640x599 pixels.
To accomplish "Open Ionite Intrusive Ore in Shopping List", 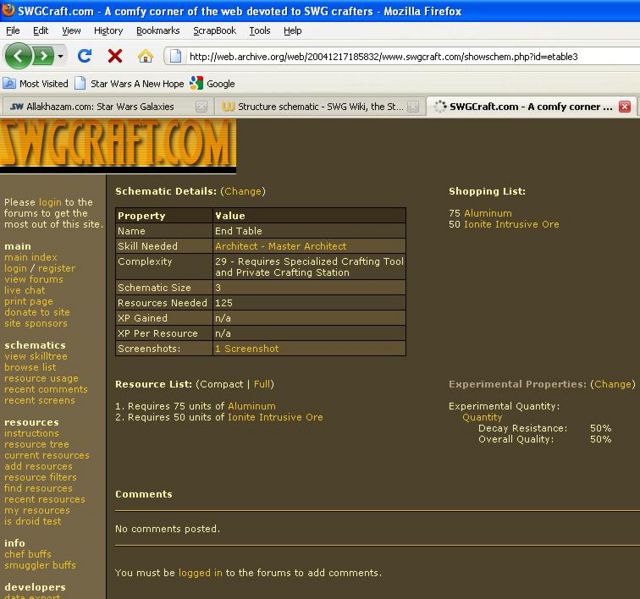I will click(511, 225).
